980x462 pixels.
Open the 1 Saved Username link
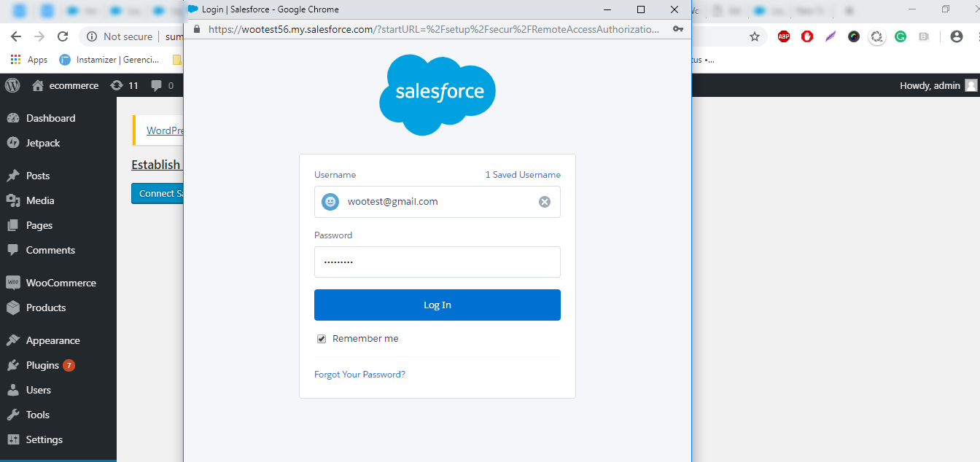pyautogui.click(x=523, y=175)
